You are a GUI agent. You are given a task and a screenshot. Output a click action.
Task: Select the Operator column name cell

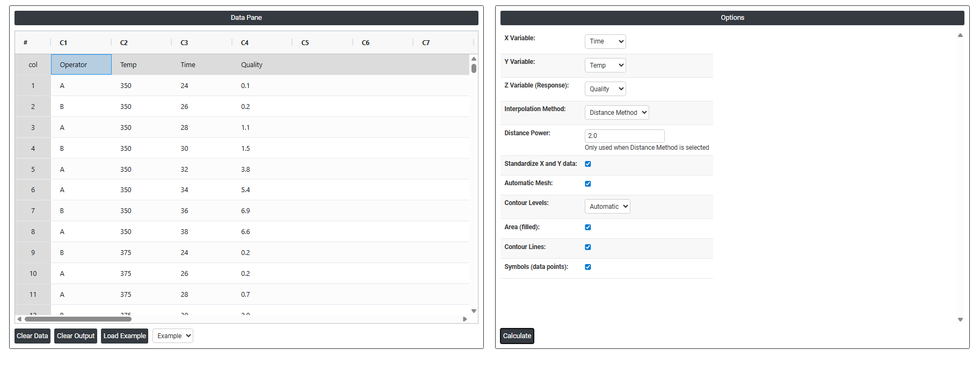pos(81,65)
